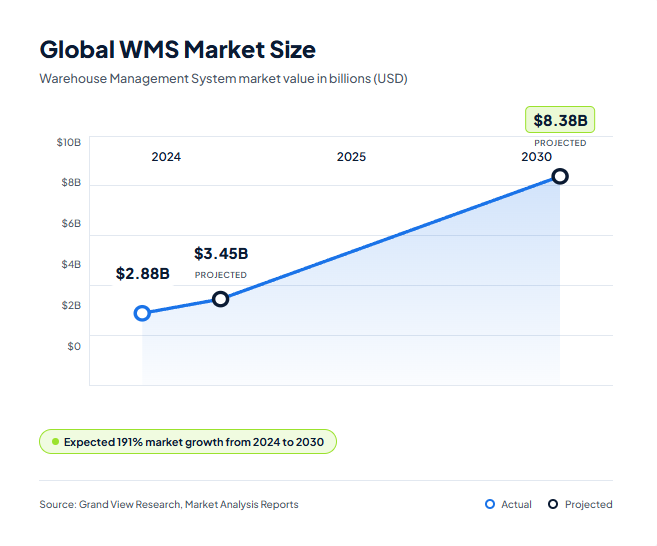This screenshot has height=546, width=657.
Task: Click the dark Projected legend circle icon
Action: tap(553, 504)
